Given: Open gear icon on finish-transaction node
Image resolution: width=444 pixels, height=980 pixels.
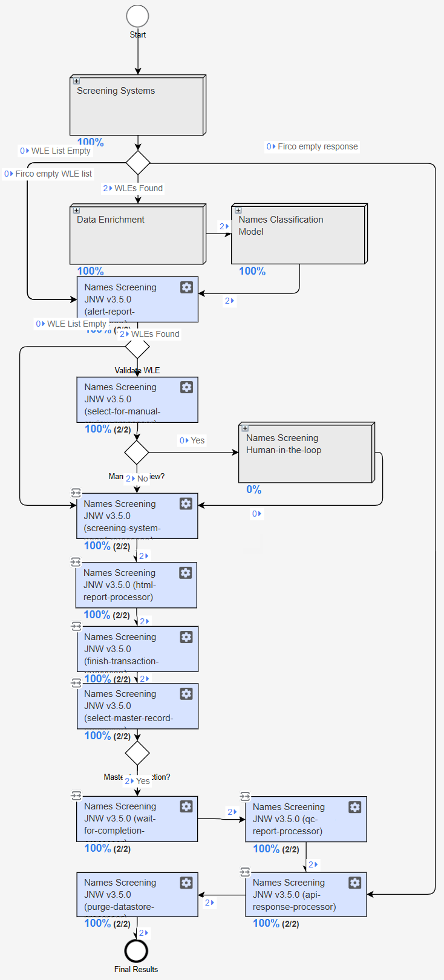Looking at the screenshot, I should click(x=186, y=637).
